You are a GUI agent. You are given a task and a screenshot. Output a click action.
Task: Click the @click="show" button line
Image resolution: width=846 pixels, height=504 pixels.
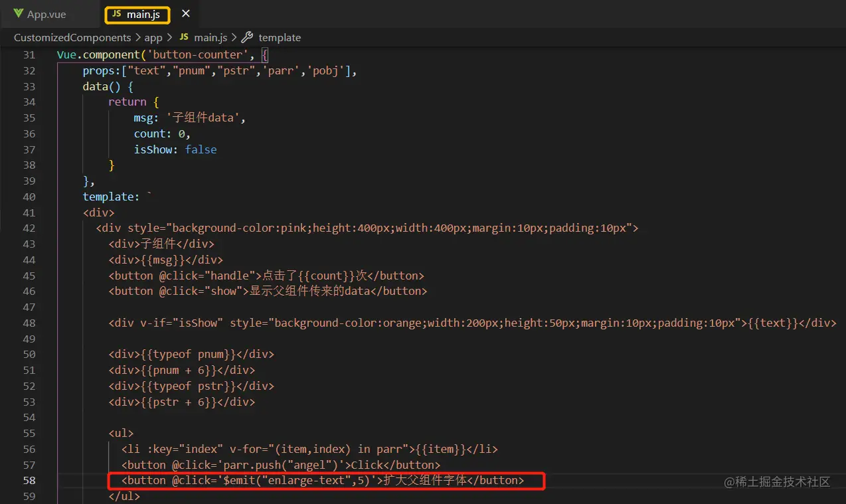coord(268,291)
